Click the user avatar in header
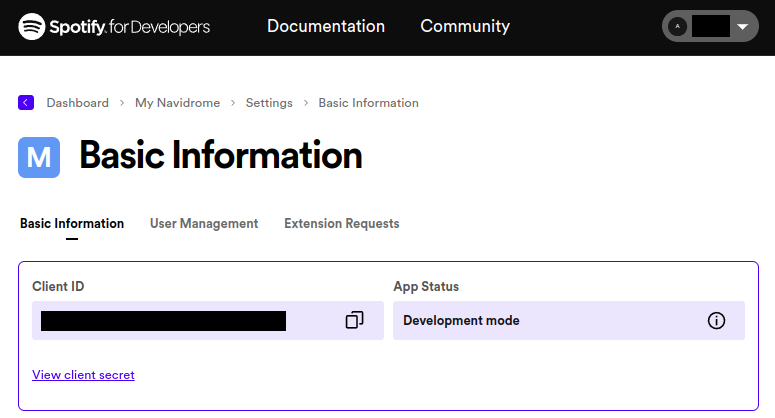 click(x=677, y=27)
